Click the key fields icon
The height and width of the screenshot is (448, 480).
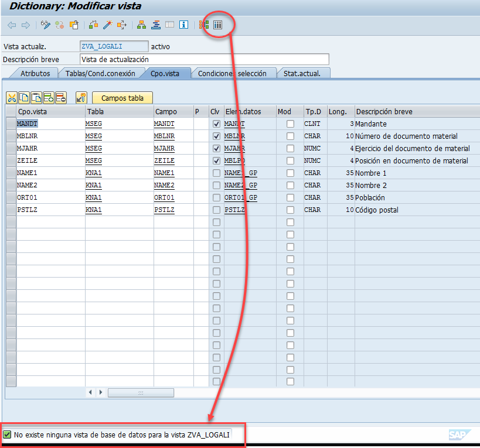tap(81, 98)
